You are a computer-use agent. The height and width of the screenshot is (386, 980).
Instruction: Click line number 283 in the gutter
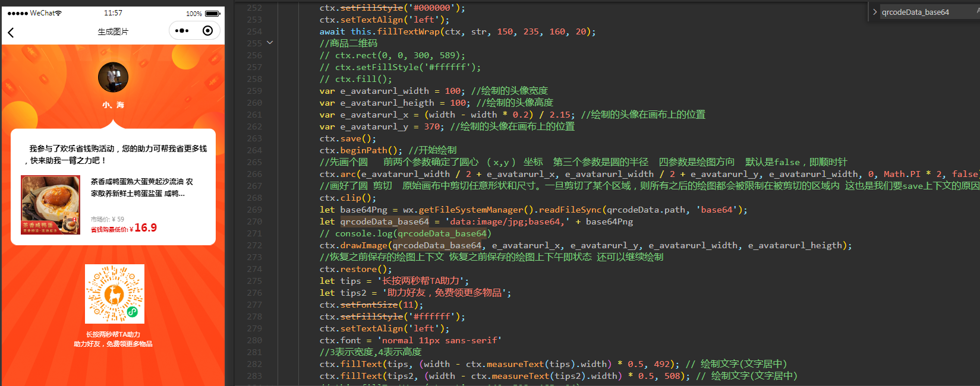pos(254,376)
